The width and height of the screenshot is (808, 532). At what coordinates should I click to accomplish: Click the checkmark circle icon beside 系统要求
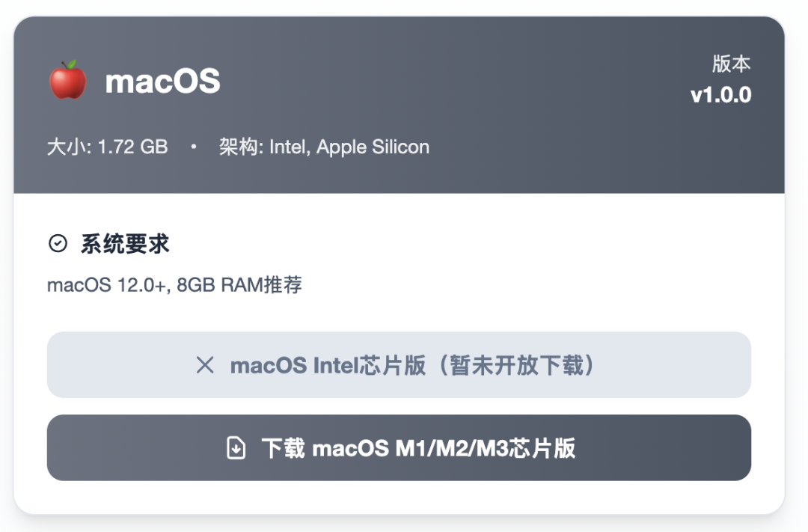58,243
